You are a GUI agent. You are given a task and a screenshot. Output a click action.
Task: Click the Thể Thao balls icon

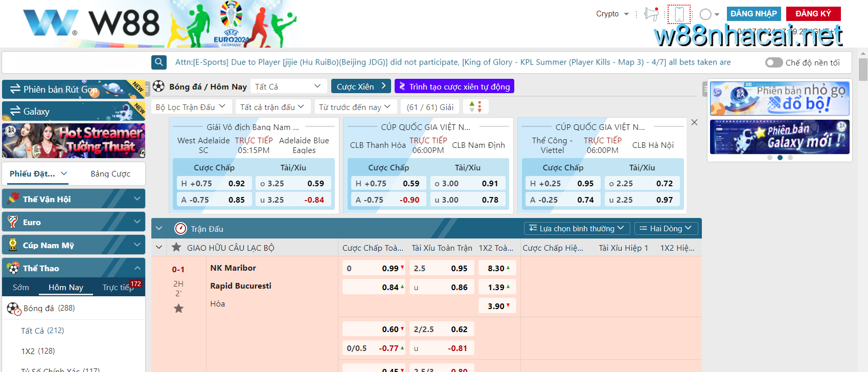13,268
